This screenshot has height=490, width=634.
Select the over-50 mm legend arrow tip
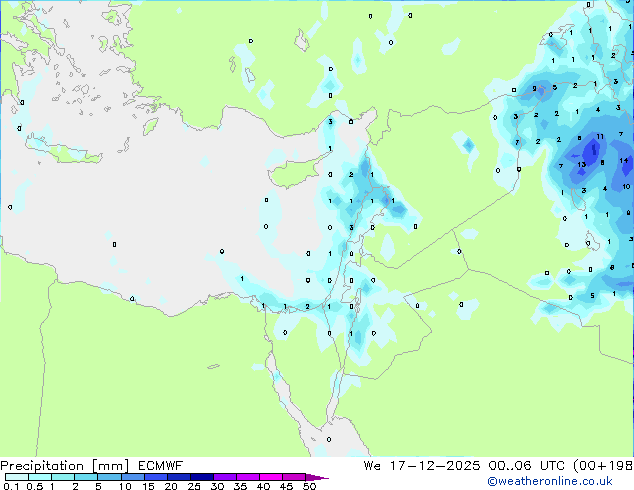click(x=317, y=477)
